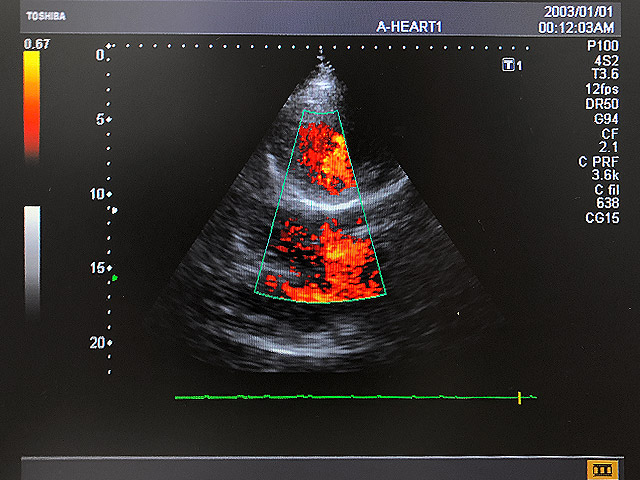The width and height of the screenshot is (640, 480).
Task: Click the time 00:12:03AM
Action: click(576, 27)
